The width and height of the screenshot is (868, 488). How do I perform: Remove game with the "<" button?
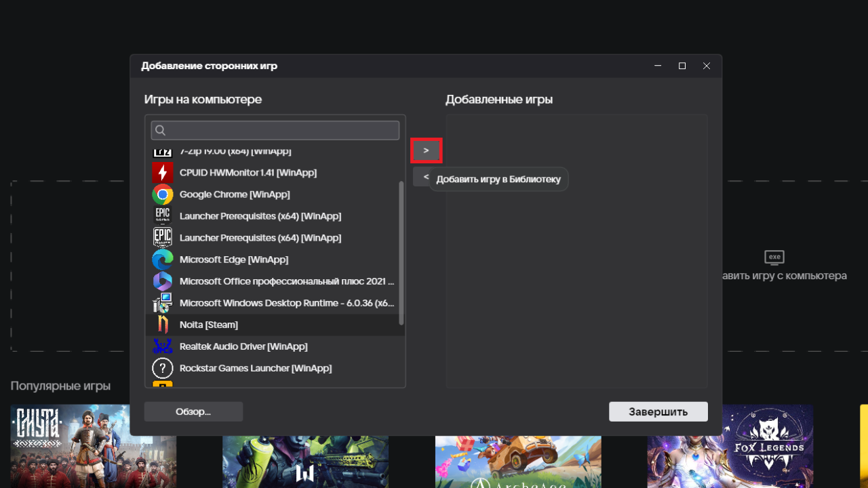(422, 177)
